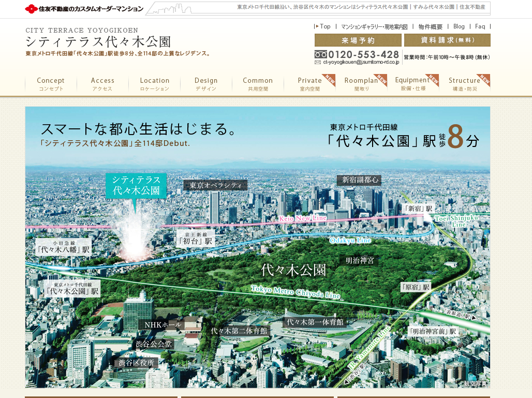Click the Sumitomo Fudosan logo icon
This screenshot has width=532, height=398.
[31, 9]
